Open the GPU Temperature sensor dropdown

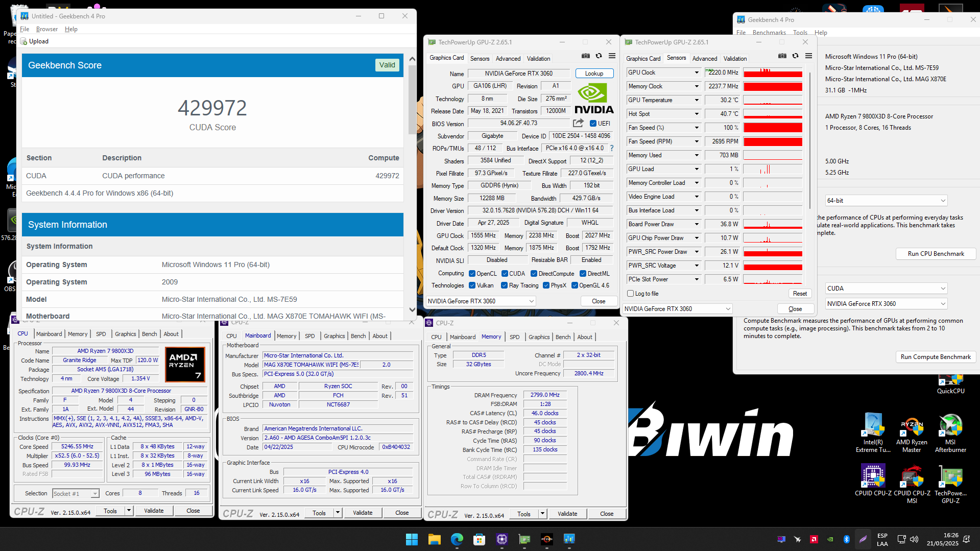point(696,100)
